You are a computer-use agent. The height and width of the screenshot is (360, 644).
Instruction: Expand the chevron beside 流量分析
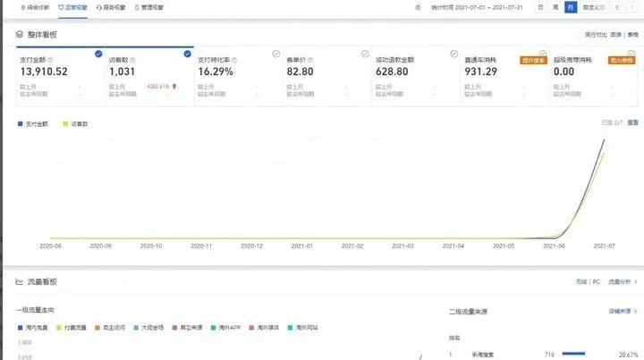coord(636,281)
